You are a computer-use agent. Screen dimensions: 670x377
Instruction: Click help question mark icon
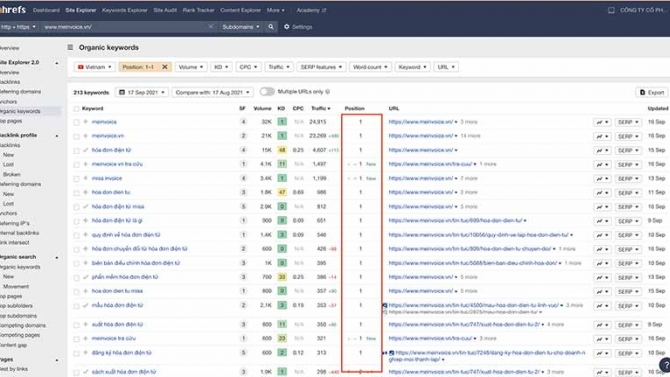tap(665, 365)
